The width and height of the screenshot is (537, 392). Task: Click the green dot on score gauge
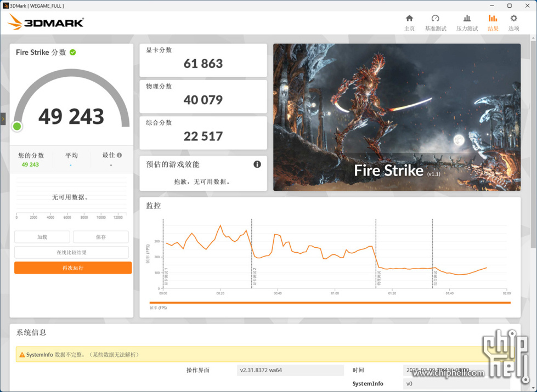(17, 127)
